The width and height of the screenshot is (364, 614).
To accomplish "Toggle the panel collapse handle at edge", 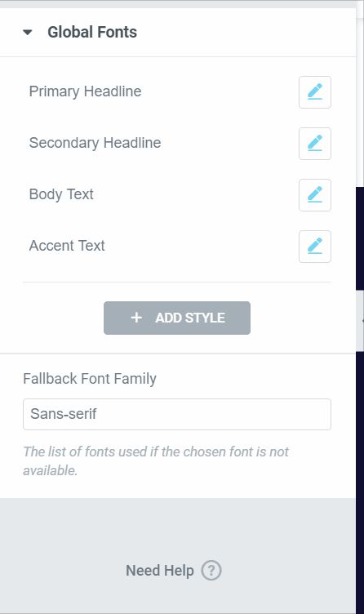I will (x=361, y=321).
